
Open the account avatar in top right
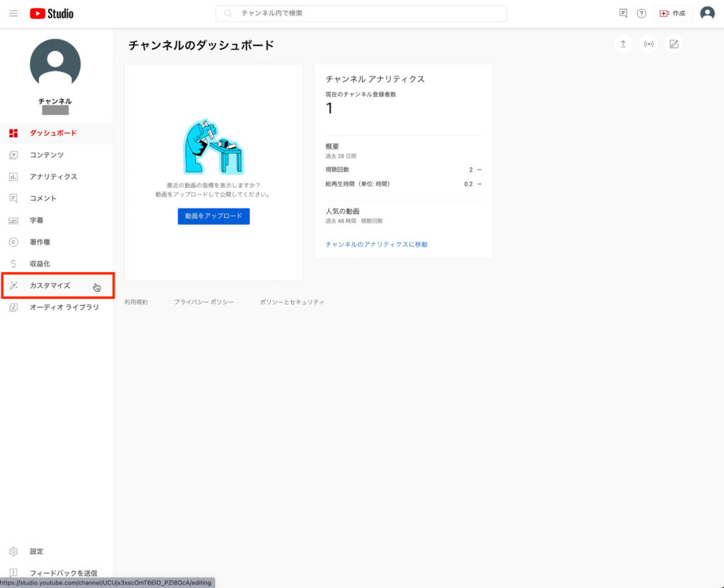[707, 13]
